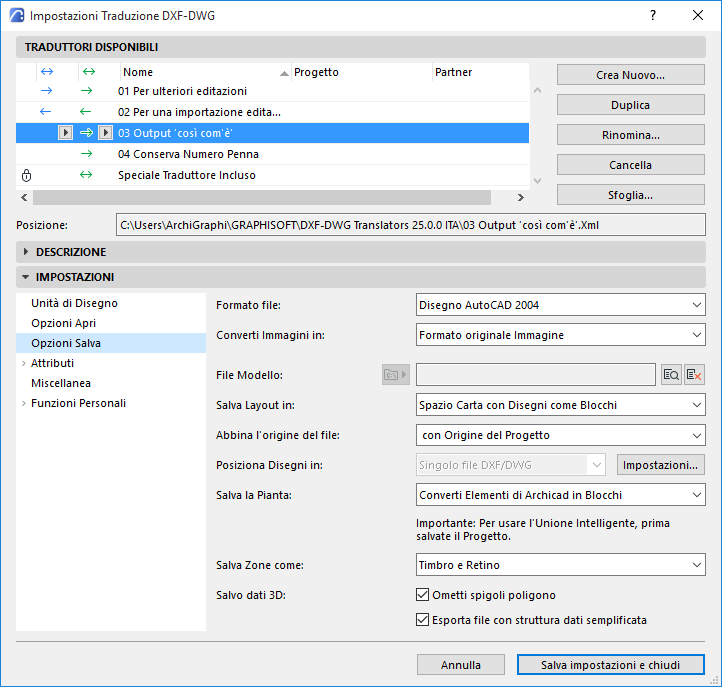Browse for a template file icon

[671, 375]
